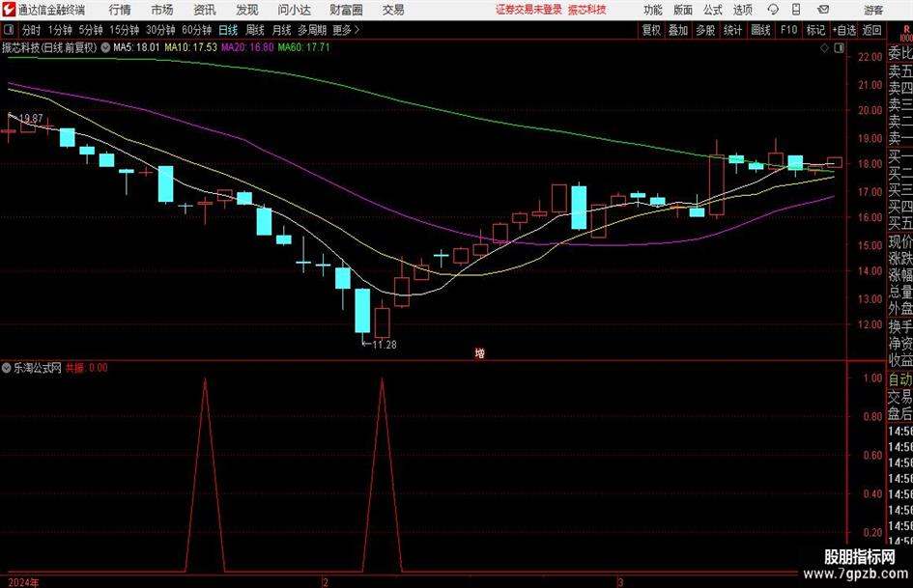Open the 多周期 multi-period view
Screen dimensions: 913x588
tap(312, 30)
